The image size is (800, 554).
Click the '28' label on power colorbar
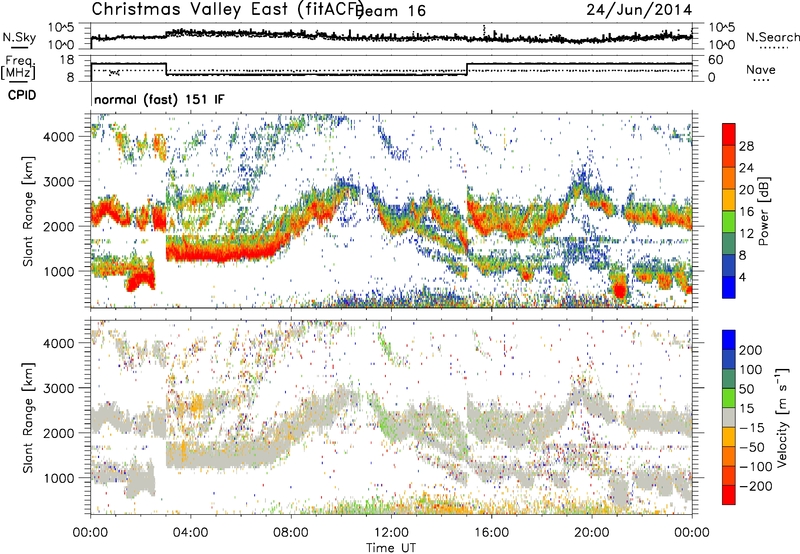pyautogui.click(x=746, y=146)
